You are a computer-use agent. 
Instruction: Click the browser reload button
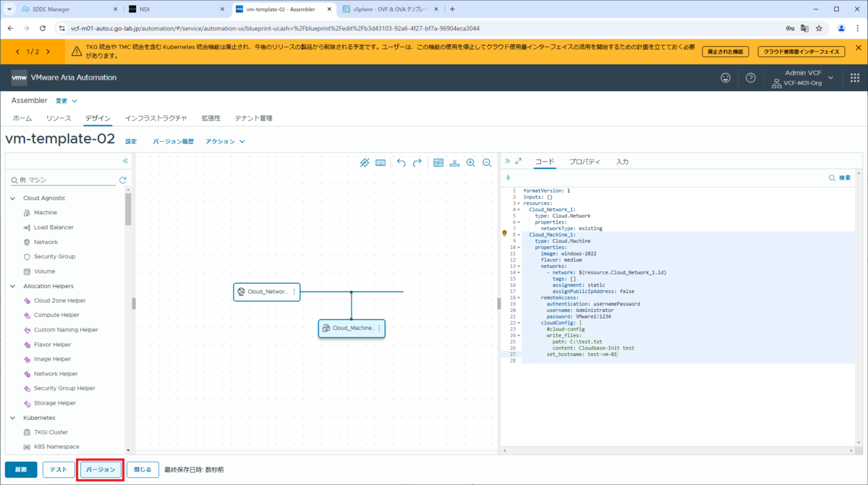pyautogui.click(x=43, y=28)
